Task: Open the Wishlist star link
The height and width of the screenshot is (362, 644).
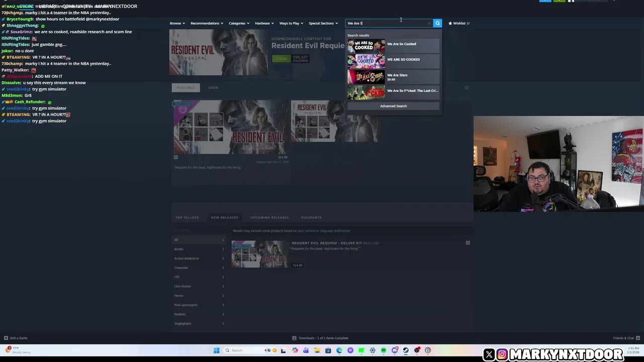Action: click(x=459, y=23)
